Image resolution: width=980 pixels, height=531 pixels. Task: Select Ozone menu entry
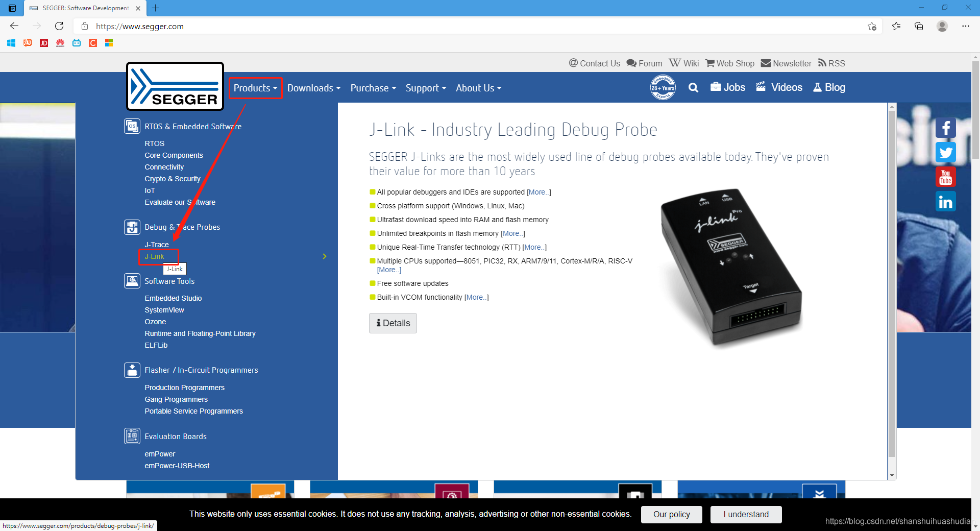pos(155,322)
